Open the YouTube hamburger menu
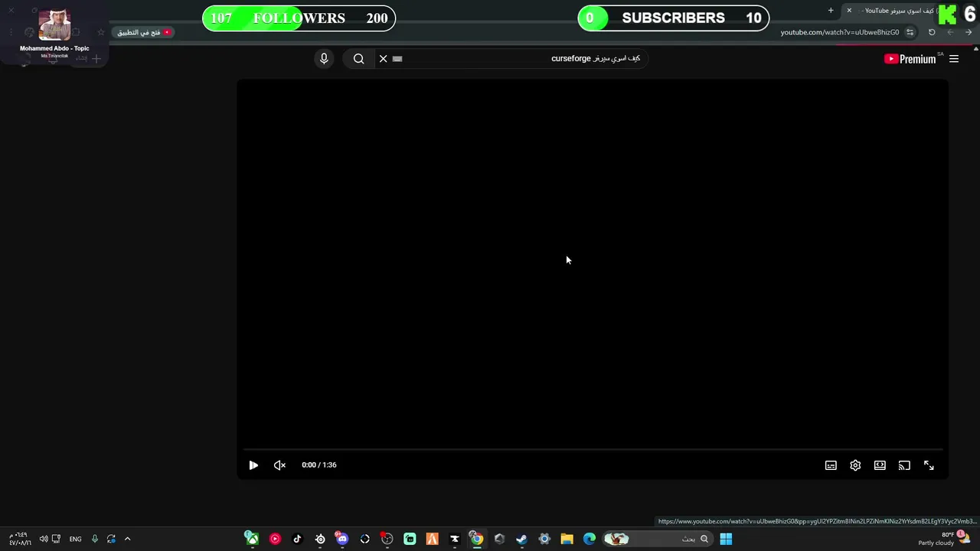This screenshot has width=980, height=551. [954, 59]
